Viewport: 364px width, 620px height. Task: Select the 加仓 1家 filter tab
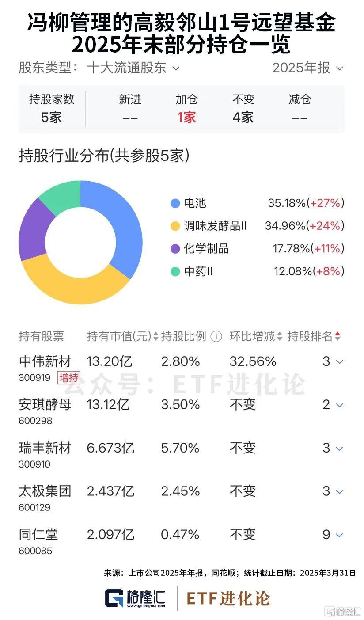click(186, 109)
